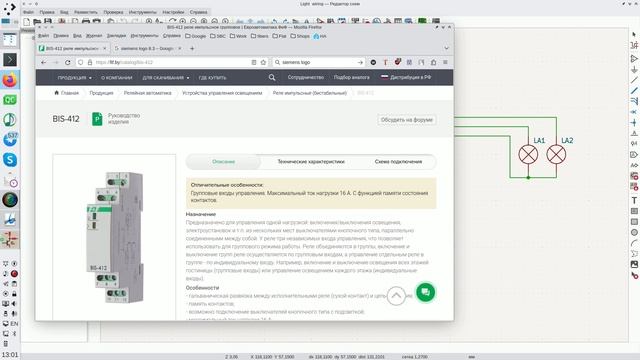The image size is (640, 360).
Task: Open the terminal from the desktop dock
Action: [x=10, y=60]
